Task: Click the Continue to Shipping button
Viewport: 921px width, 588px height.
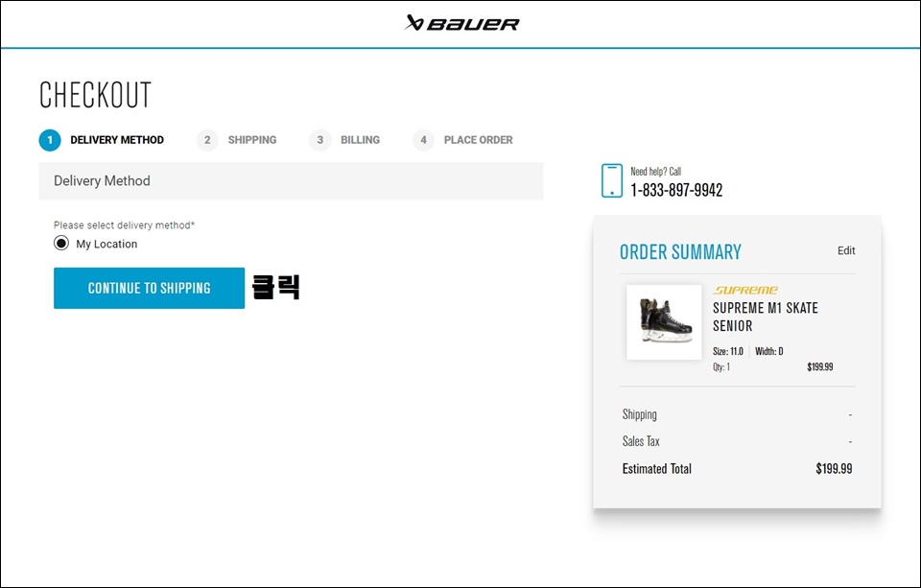Action: [x=150, y=288]
